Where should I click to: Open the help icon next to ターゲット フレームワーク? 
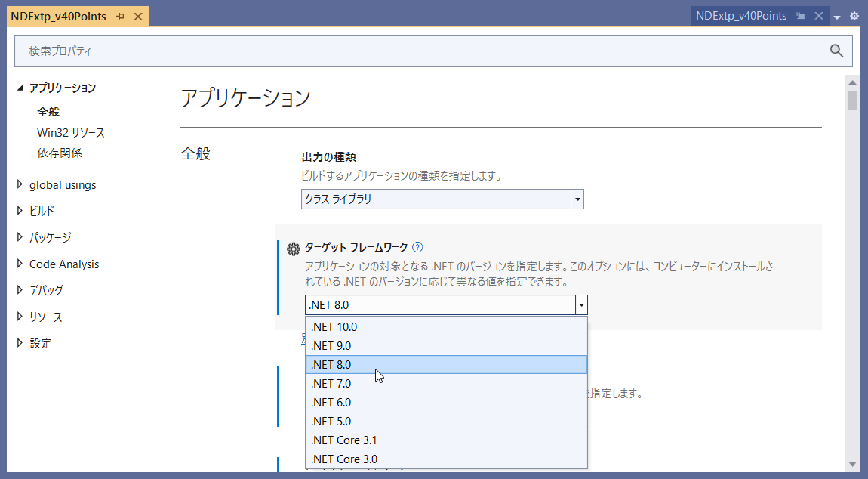coord(417,247)
